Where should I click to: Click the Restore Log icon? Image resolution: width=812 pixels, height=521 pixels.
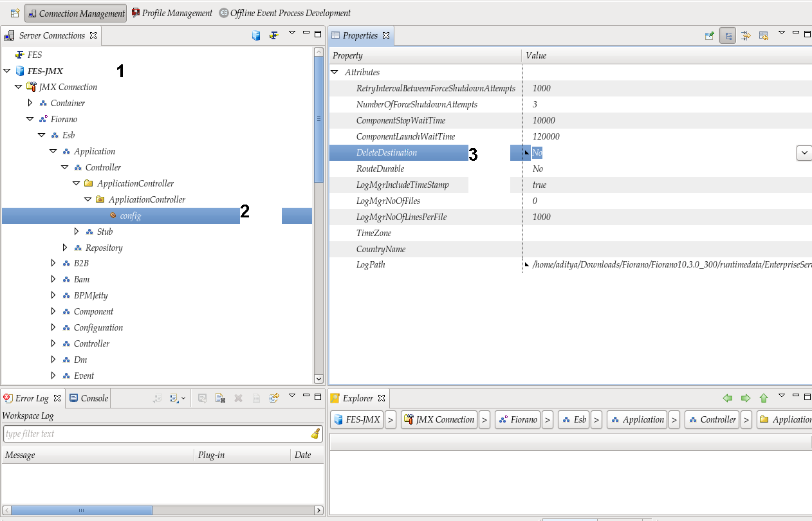click(x=274, y=398)
